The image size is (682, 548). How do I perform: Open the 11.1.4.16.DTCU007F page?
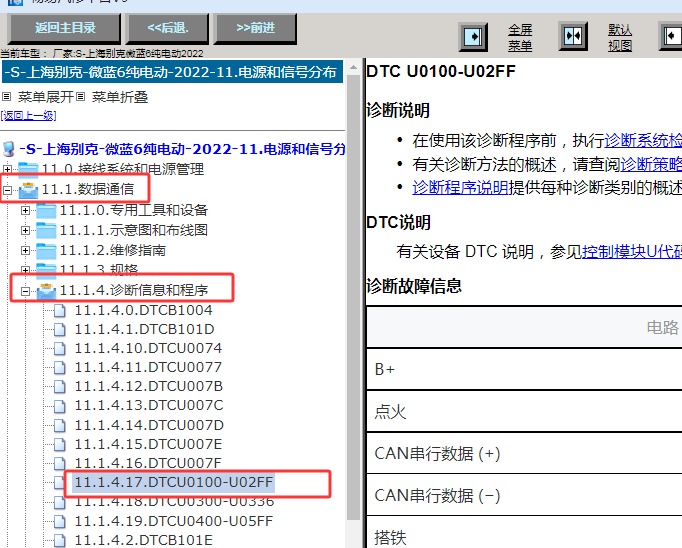coord(148,463)
